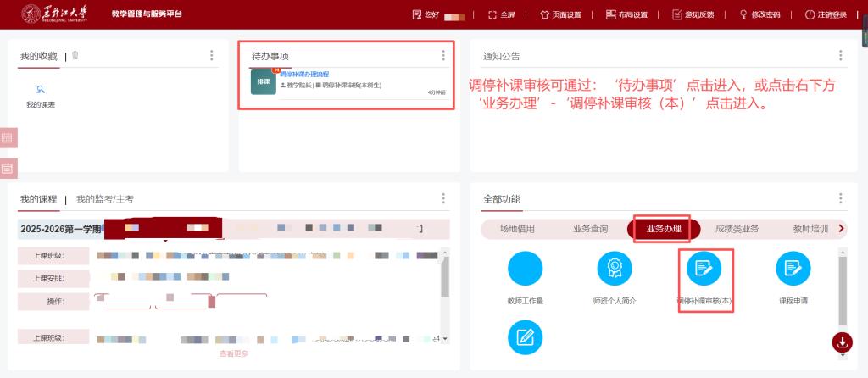Image resolution: width=868 pixels, height=378 pixels.
Task: Click the 全部功能 panel vertical scrollbar
Action: pos(841,288)
